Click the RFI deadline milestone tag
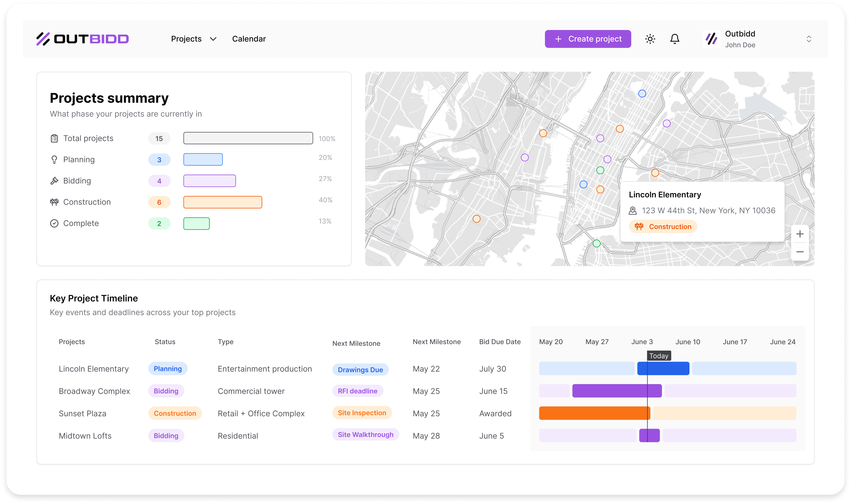The image size is (851, 504). (358, 391)
